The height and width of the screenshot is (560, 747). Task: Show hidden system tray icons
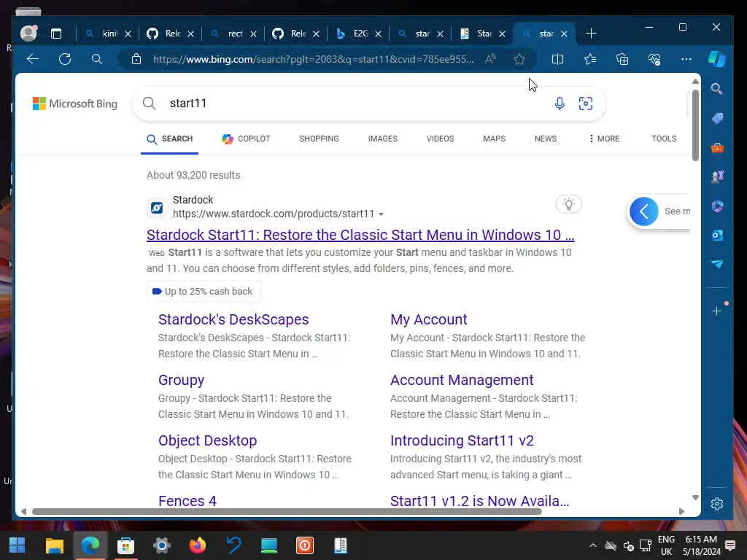pyautogui.click(x=592, y=545)
